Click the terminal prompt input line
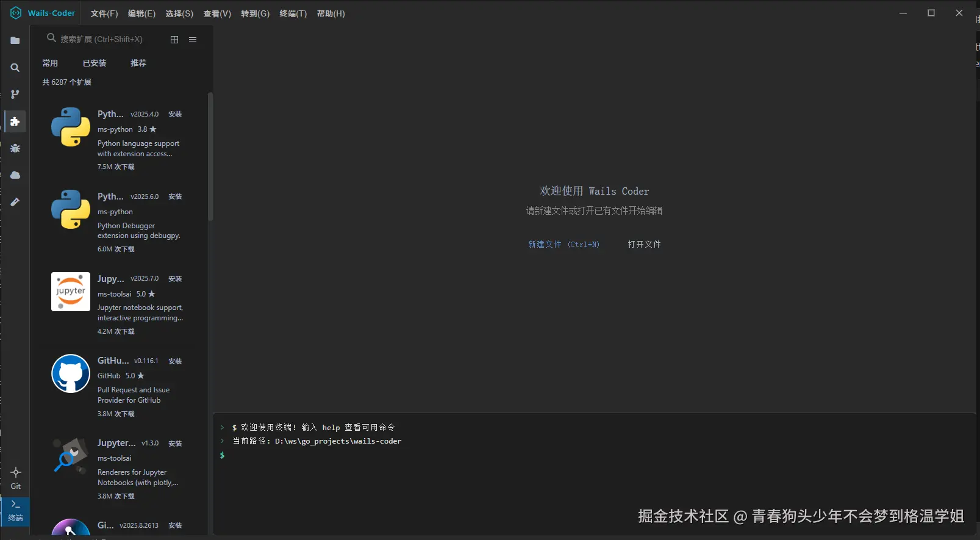Image resolution: width=980 pixels, height=540 pixels. pos(595,455)
